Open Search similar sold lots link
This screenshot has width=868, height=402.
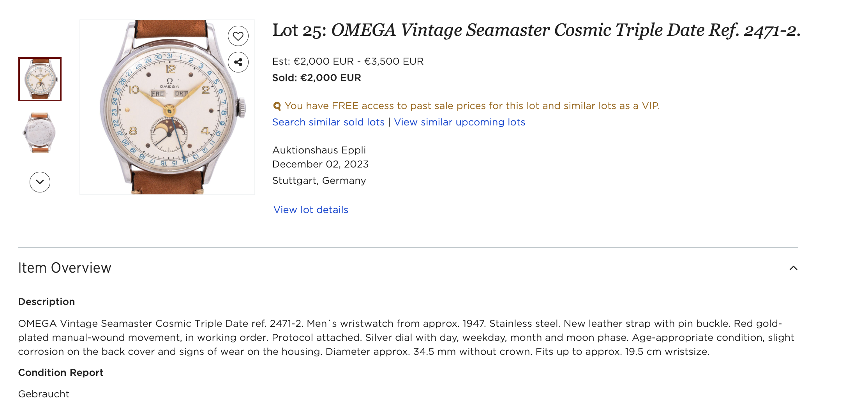(328, 122)
